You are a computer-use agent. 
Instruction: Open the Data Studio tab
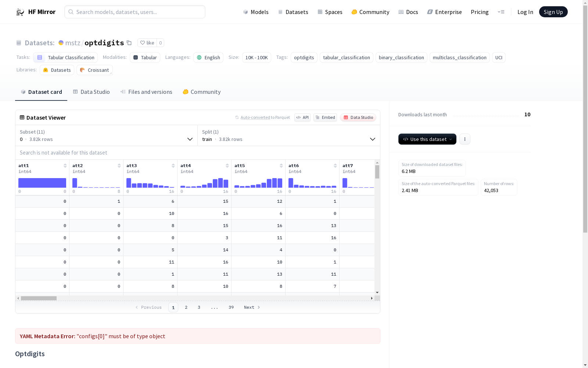[91, 92]
